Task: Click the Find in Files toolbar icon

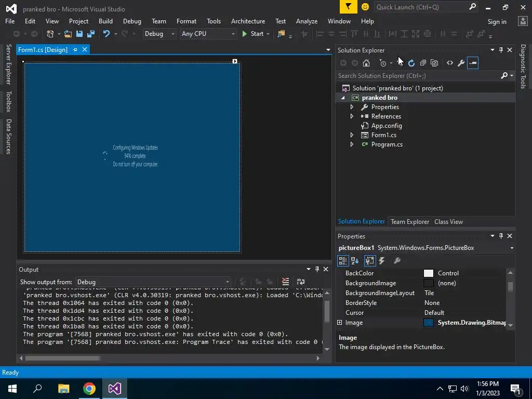Action: 281,34
